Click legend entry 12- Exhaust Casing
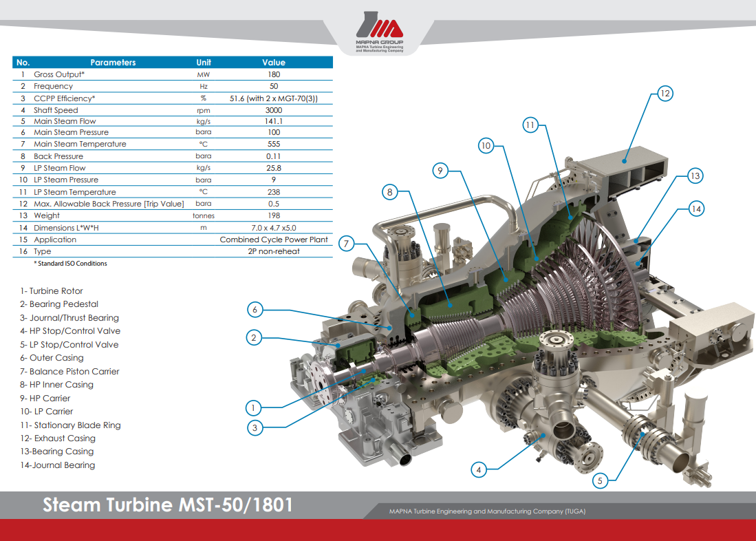 point(58,438)
